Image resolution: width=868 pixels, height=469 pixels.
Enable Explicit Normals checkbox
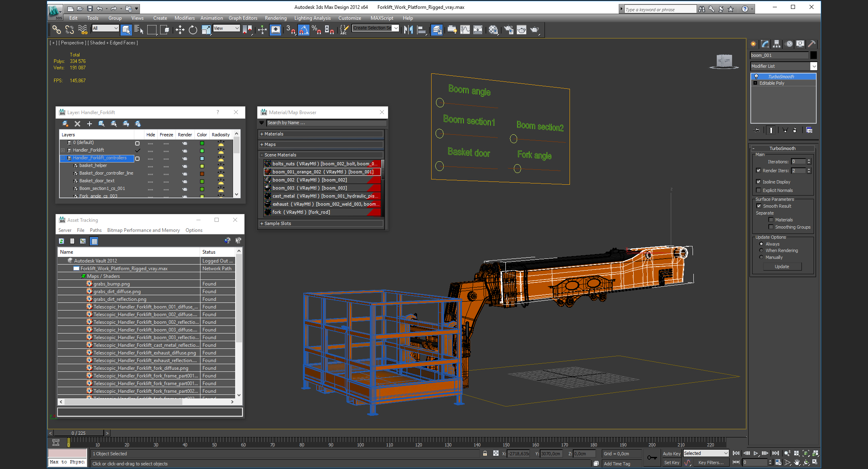pos(758,190)
